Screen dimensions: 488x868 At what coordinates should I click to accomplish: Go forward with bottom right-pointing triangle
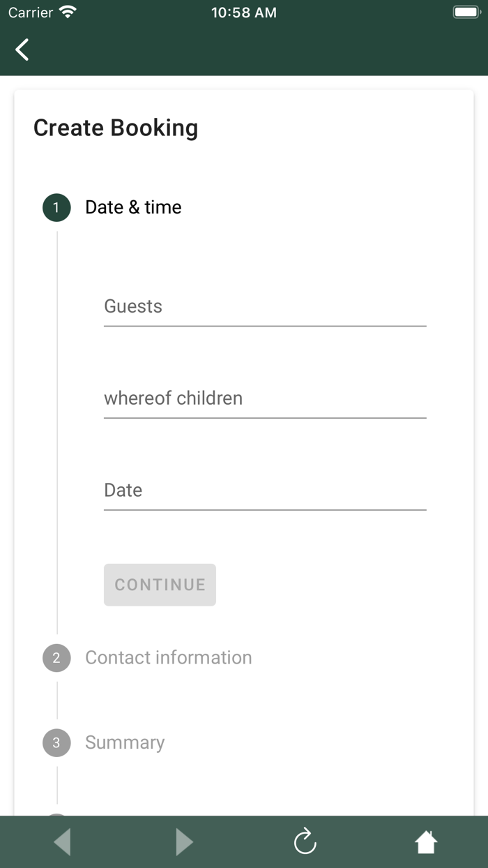tap(184, 842)
